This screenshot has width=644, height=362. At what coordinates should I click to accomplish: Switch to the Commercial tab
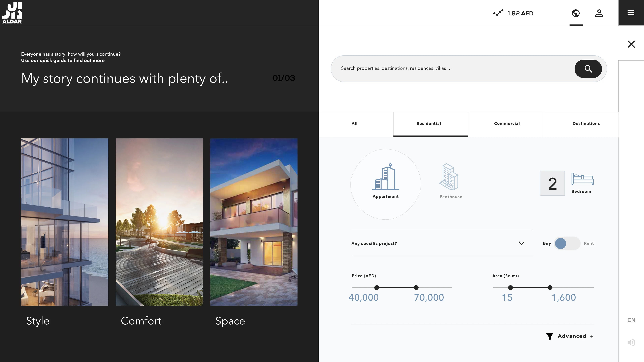point(506,124)
